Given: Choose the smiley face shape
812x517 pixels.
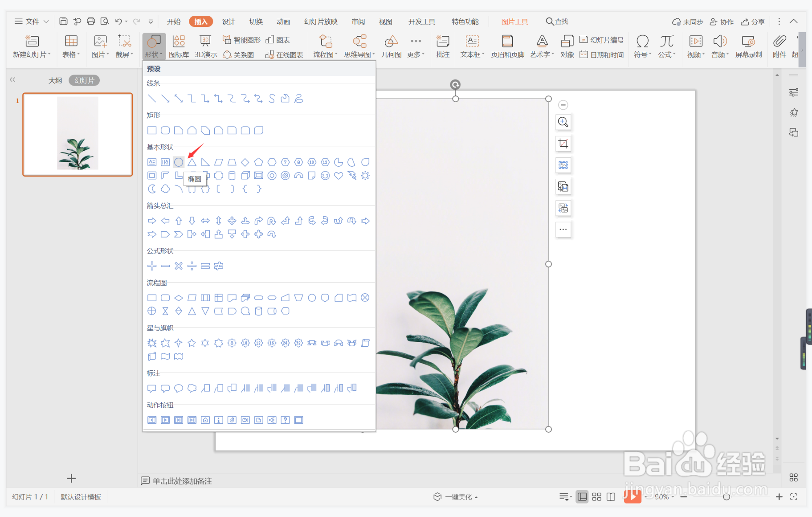Looking at the screenshot, I should [325, 176].
